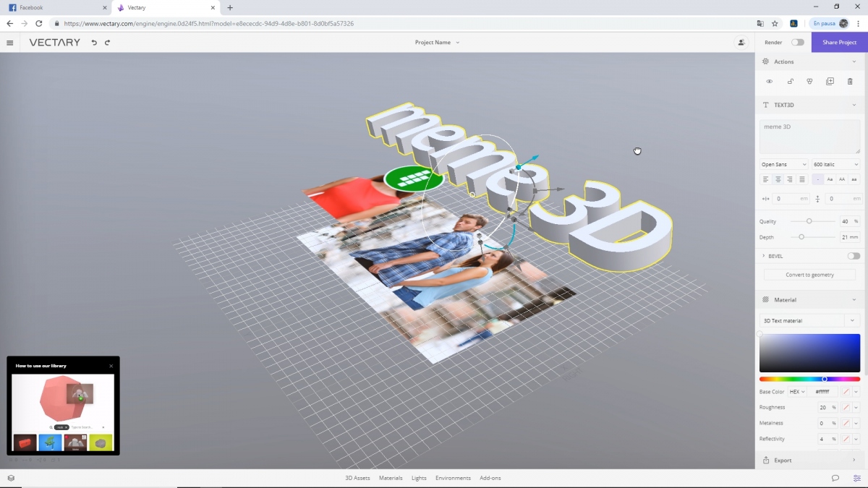The height and width of the screenshot is (488, 868).
Task: Click the Convert to geometry button
Action: click(809, 274)
